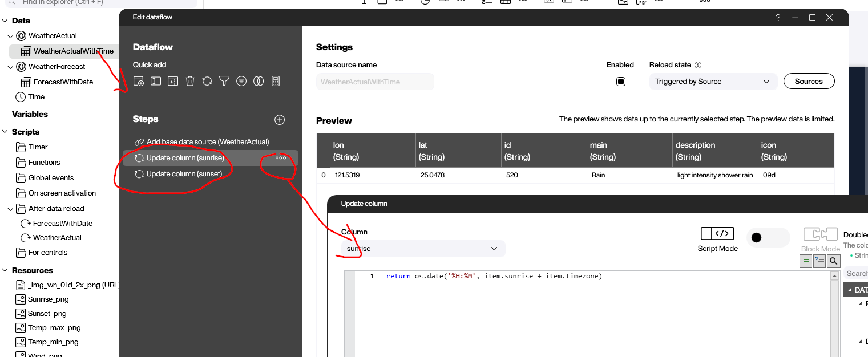The image size is (868, 357).
Task: Click the script editor code line
Action: 494,276
